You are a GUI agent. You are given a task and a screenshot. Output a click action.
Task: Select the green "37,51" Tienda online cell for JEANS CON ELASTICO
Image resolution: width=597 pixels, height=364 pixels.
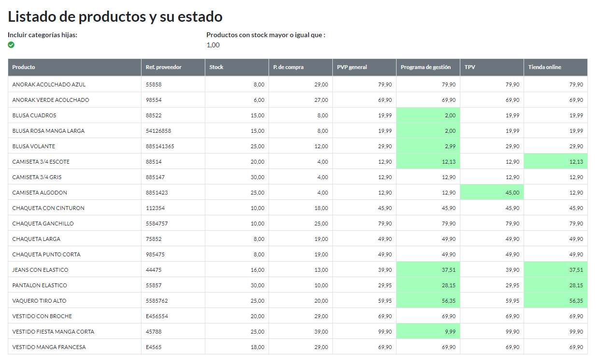[x=555, y=269]
